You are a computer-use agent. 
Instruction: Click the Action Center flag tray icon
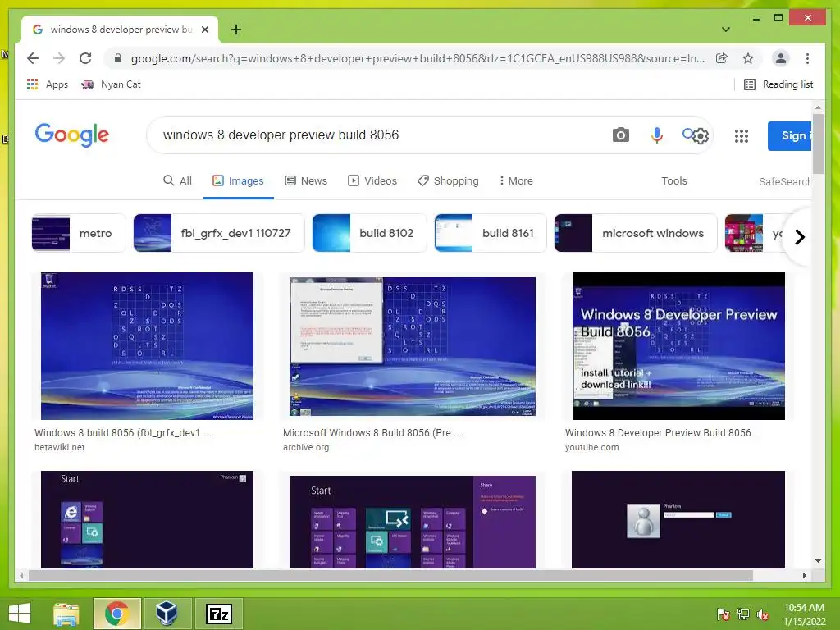pyautogui.click(x=723, y=614)
